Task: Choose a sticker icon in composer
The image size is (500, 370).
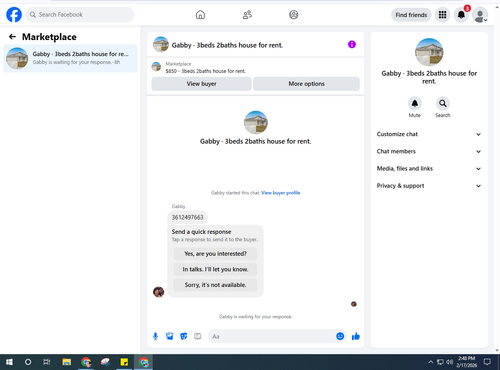Action: 183,336
